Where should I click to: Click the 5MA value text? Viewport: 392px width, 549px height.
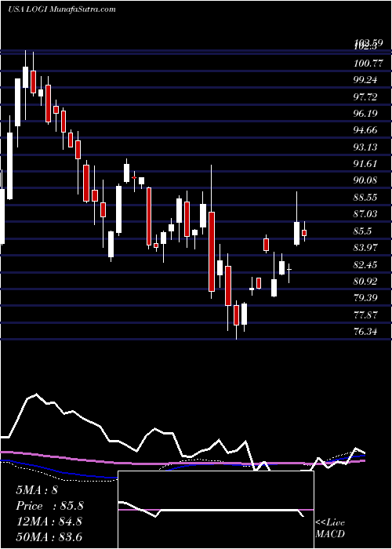37,490
